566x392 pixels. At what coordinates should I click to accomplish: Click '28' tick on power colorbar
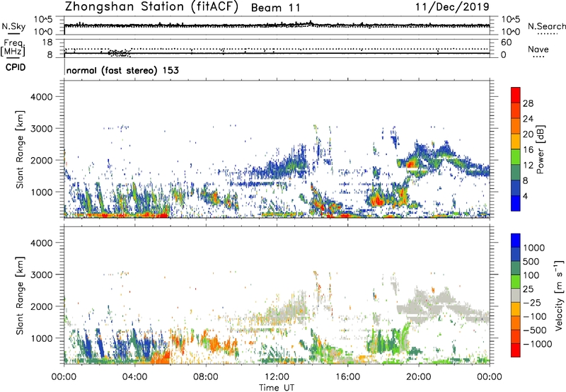[528, 103]
